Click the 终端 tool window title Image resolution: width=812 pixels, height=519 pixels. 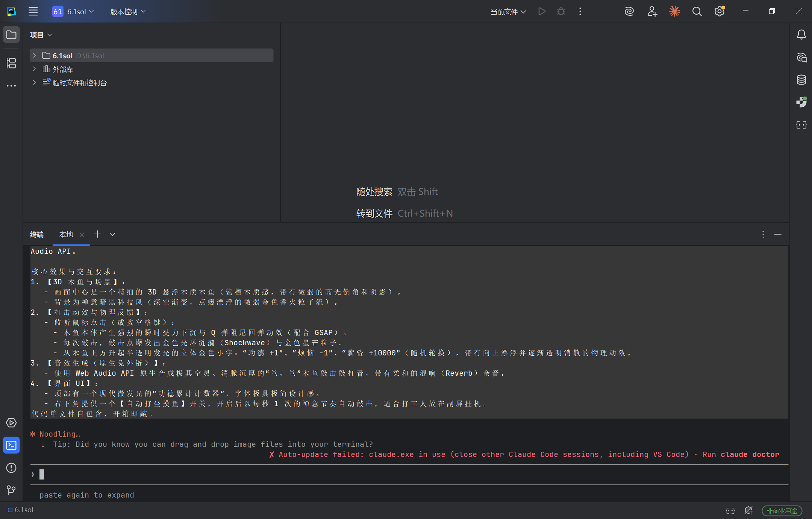coord(37,235)
